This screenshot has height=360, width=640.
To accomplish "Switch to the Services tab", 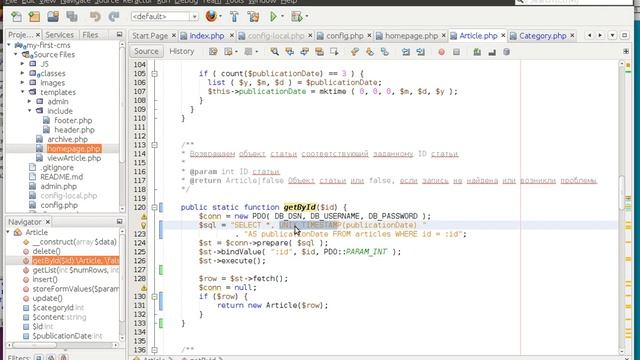I will click(x=60, y=35).
